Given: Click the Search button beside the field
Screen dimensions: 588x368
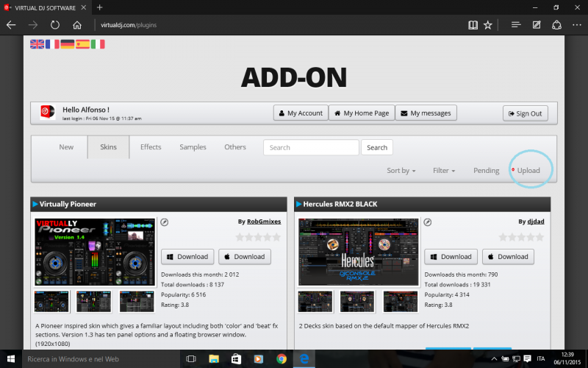Looking at the screenshot, I should coord(377,148).
